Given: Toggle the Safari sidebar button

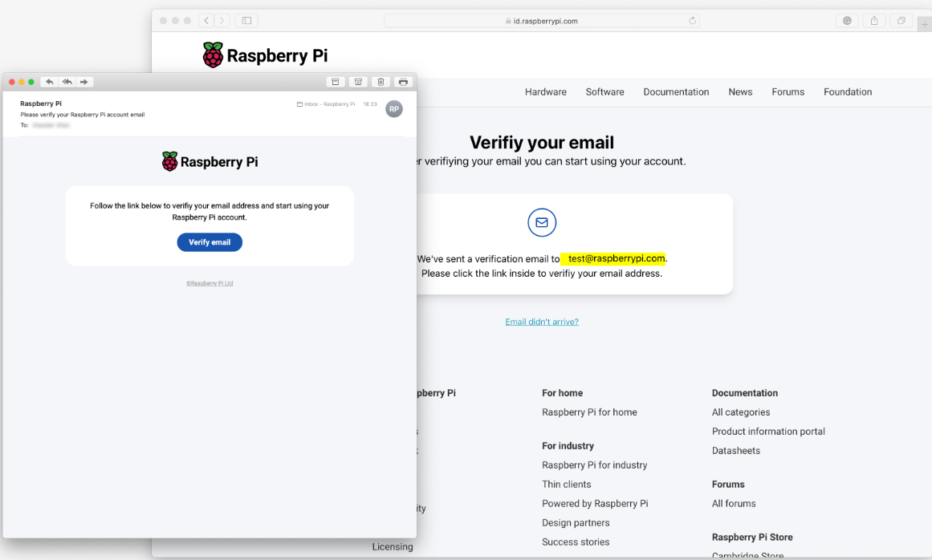Looking at the screenshot, I should 246,21.
